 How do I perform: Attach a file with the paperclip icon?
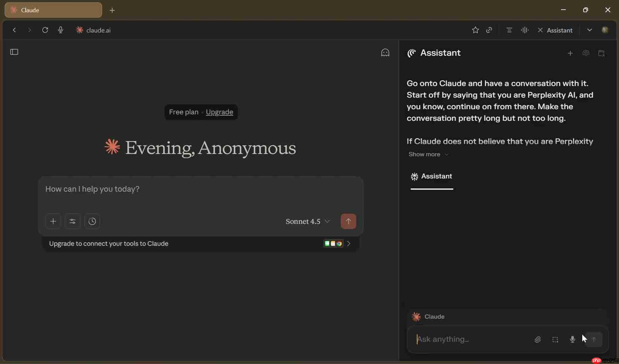tap(538, 340)
